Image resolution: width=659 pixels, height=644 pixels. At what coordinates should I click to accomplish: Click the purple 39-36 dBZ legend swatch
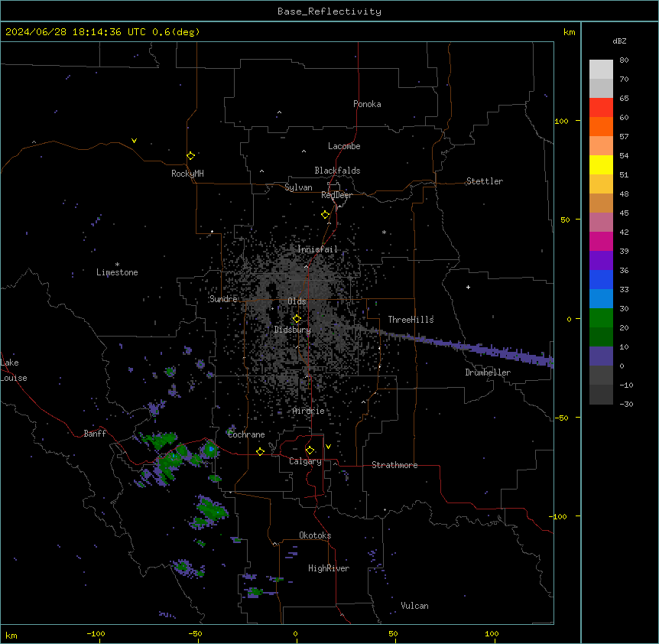tap(601, 261)
